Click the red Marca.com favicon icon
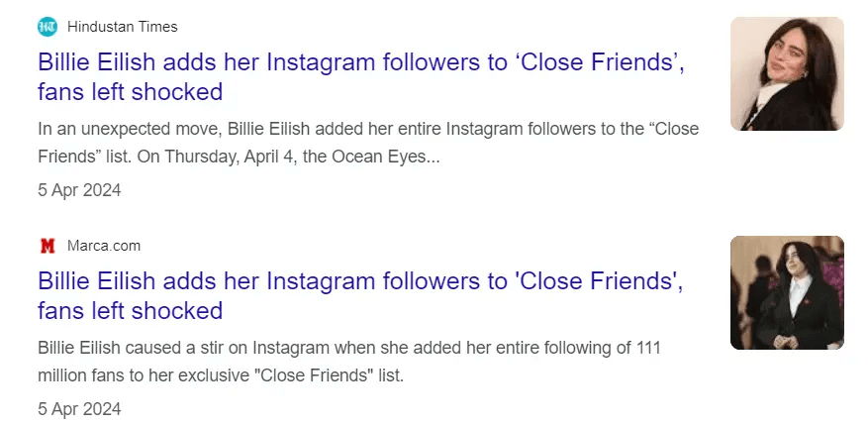Image resolution: width=868 pixels, height=425 pixels. 48,246
